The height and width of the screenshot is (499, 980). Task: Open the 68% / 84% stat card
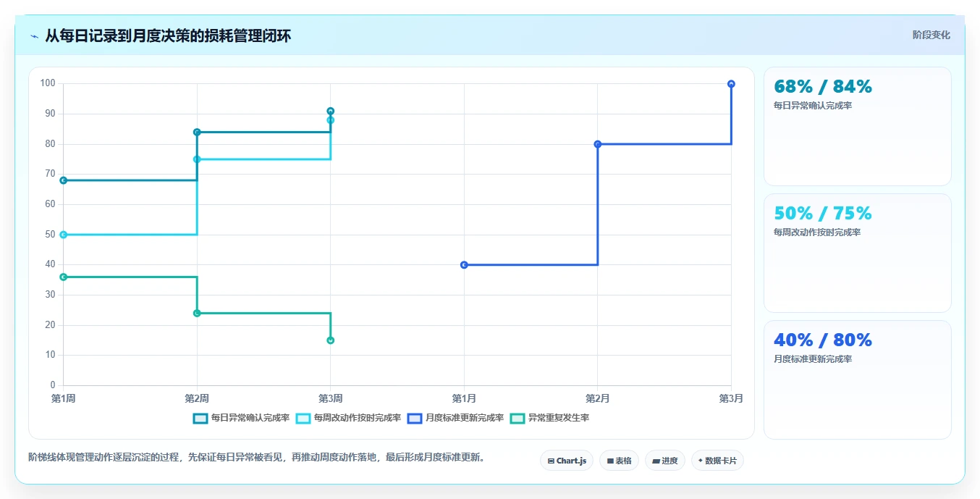click(x=858, y=127)
